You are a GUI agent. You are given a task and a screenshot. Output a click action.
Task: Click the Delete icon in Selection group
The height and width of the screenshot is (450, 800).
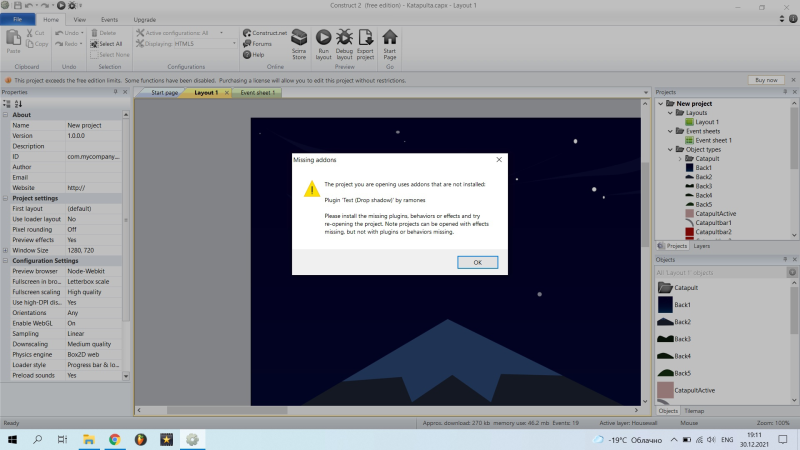(x=94, y=33)
